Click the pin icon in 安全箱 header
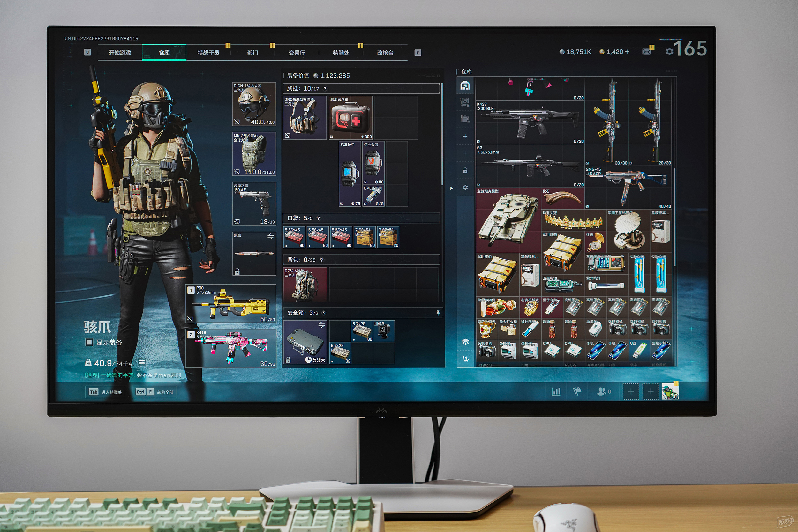Image resolution: width=798 pixels, height=532 pixels. 438,313
